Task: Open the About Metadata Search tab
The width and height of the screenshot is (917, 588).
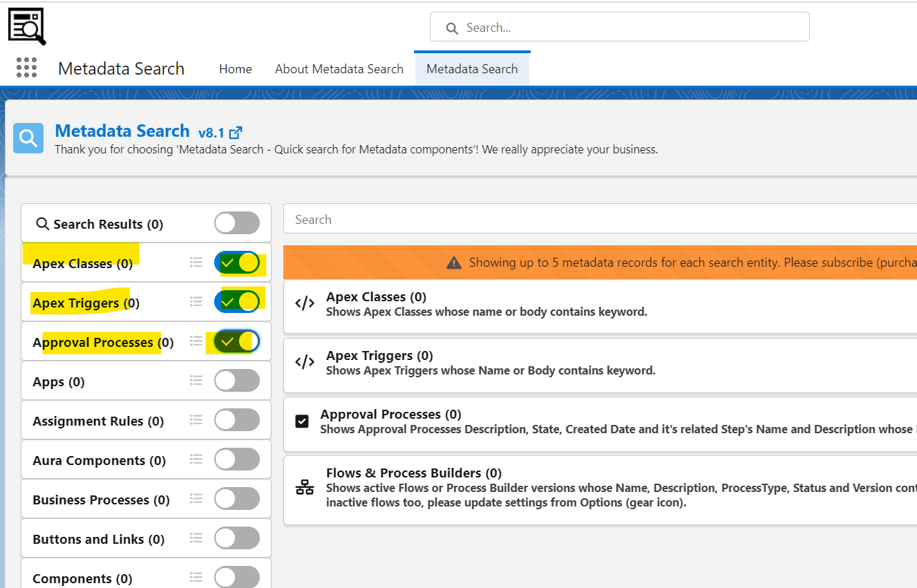Action: pos(339,69)
